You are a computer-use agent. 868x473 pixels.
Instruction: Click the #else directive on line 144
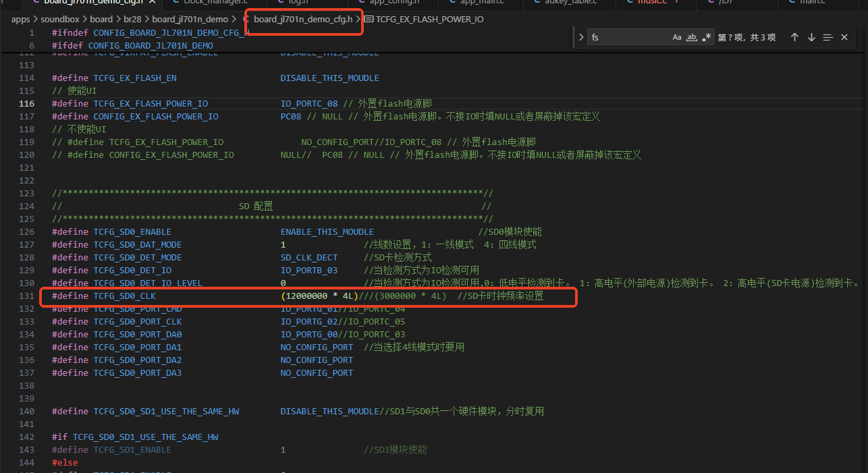pyautogui.click(x=65, y=463)
